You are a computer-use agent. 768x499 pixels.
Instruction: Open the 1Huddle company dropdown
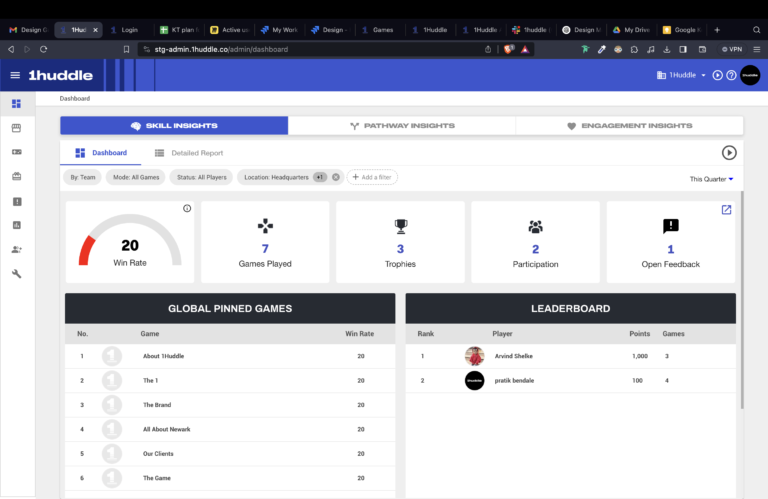pos(681,75)
